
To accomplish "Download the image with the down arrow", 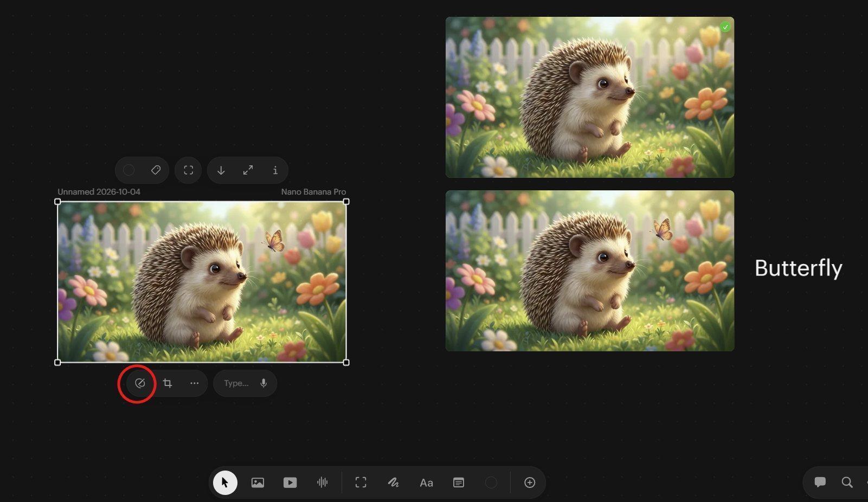I will [221, 170].
